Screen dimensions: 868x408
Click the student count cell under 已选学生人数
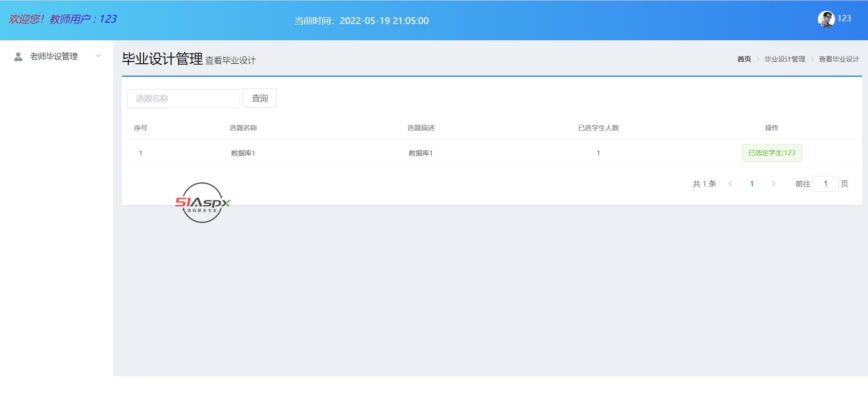599,153
